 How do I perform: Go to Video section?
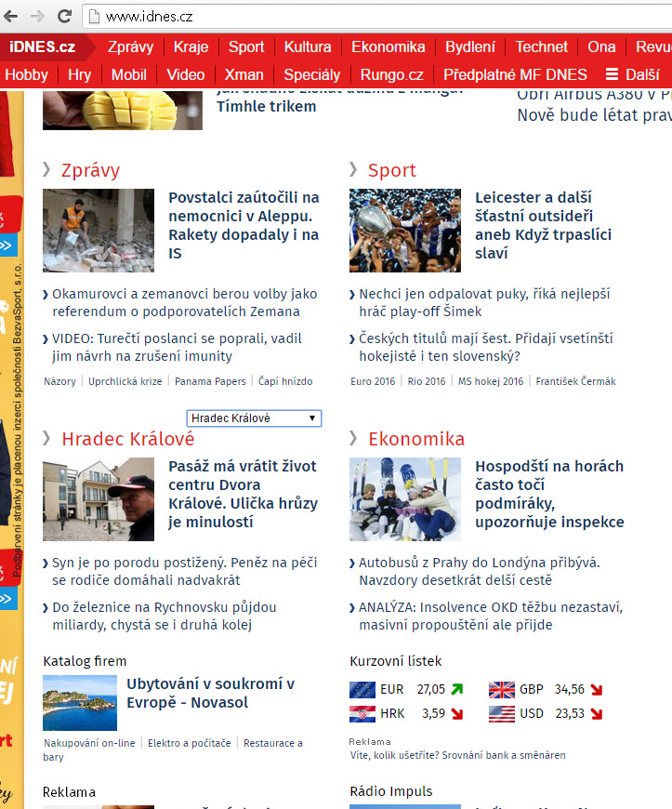pyautogui.click(x=186, y=74)
